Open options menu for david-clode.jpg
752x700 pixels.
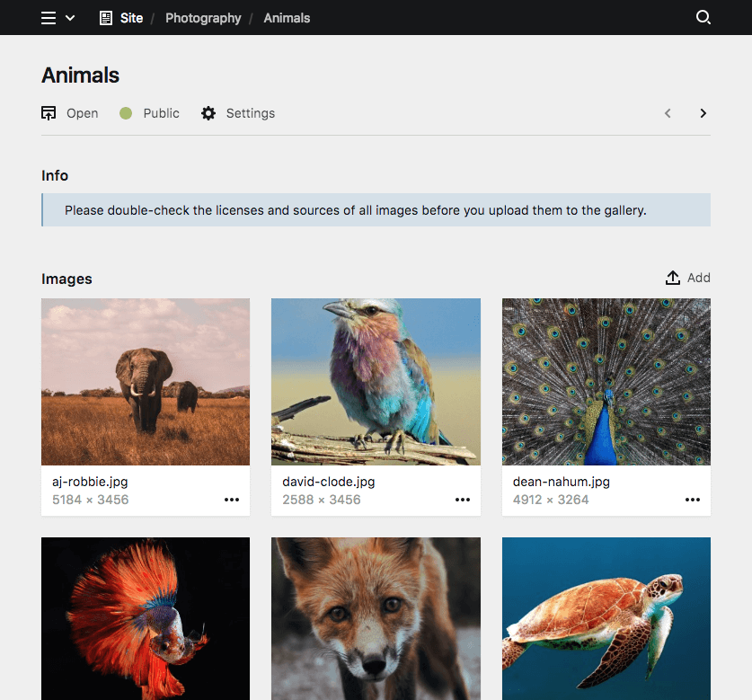(x=463, y=500)
